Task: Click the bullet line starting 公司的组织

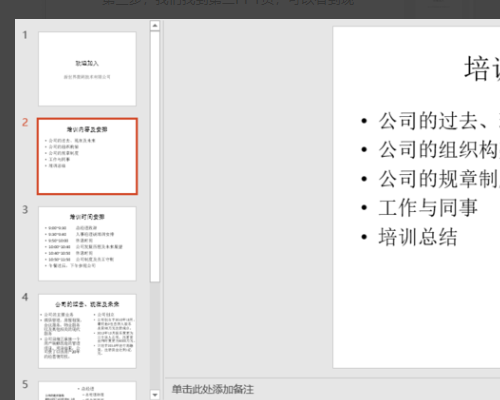Action: pyautogui.click(x=439, y=149)
